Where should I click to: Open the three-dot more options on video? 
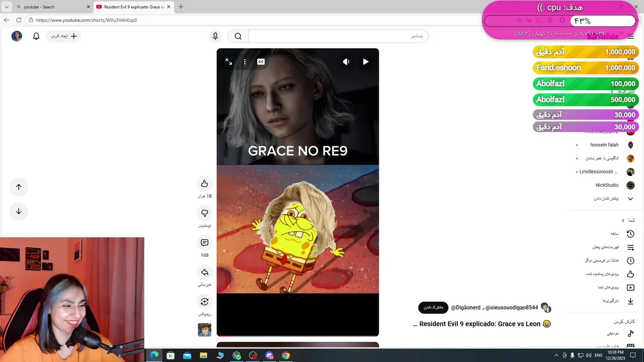(245, 62)
